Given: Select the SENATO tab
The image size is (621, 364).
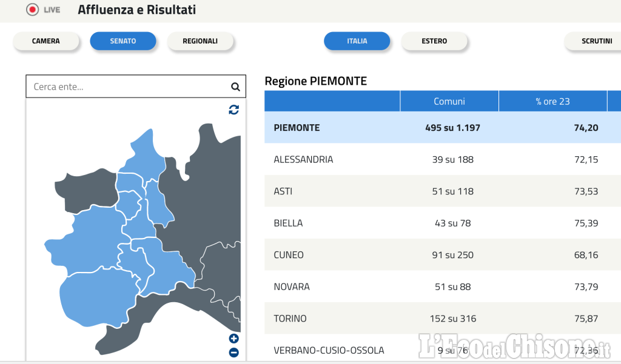Looking at the screenshot, I should (123, 41).
